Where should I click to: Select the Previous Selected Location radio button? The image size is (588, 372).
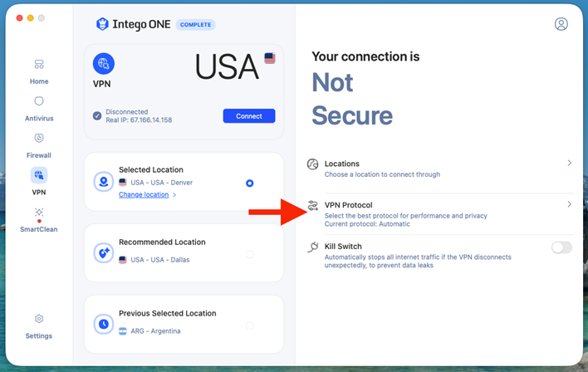pos(250,325)
